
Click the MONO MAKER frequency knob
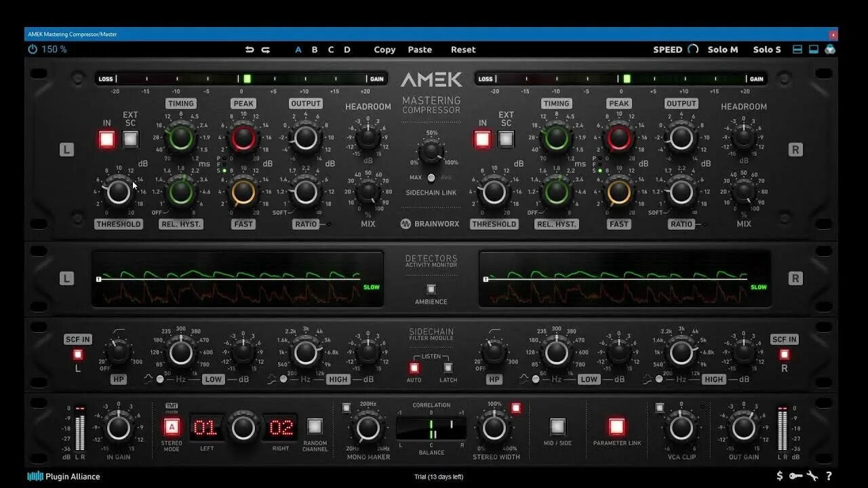click(368, 428)
